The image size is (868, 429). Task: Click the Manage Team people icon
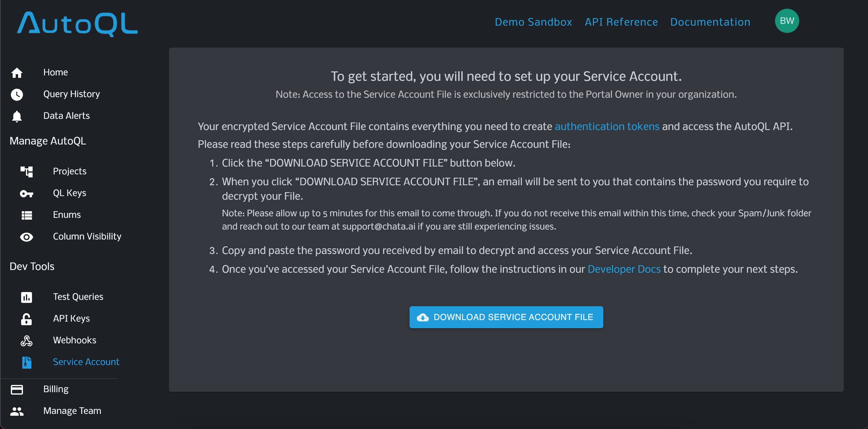pos(17,411)
